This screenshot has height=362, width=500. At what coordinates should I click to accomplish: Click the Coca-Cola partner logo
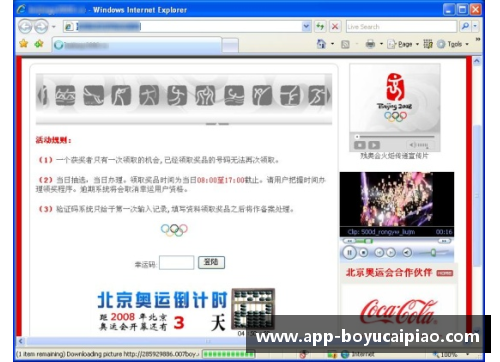(x=398, y=311)
